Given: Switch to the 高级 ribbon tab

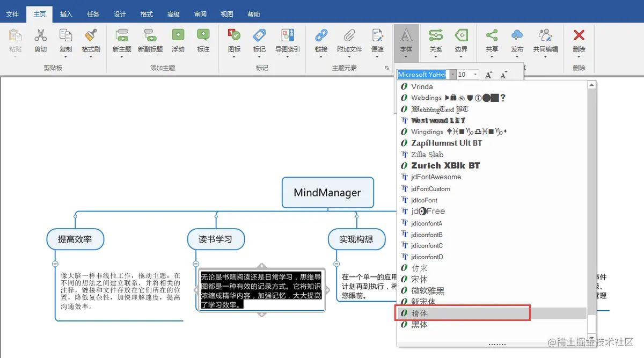Looking at the screenshot, I should point(173,14).
